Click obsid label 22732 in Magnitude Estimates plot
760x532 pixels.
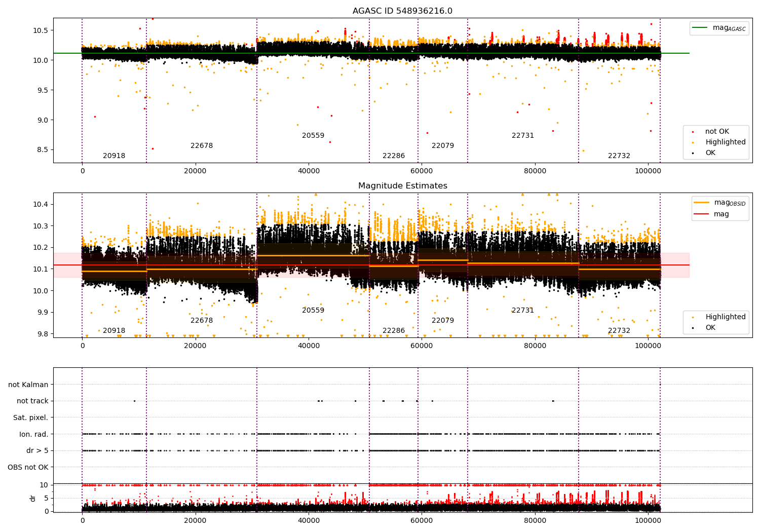pyautogui.click(x=619, y=330)
